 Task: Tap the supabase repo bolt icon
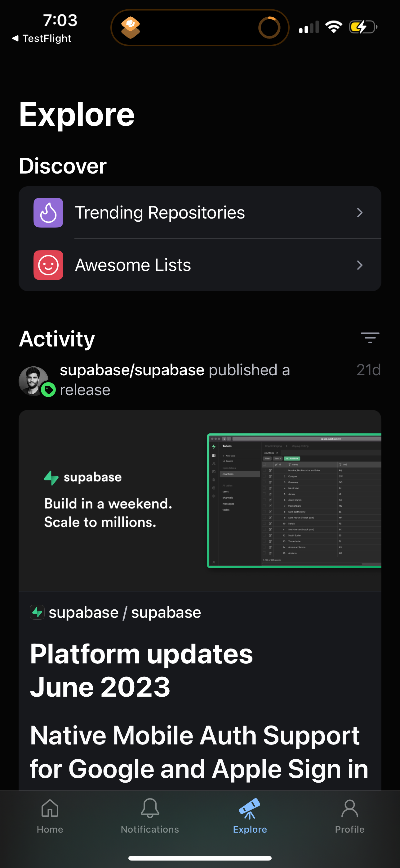[37, 612]
